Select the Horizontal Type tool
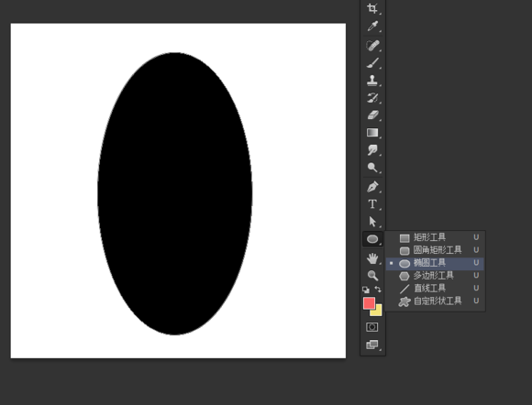The width and height of the screenshot is (532, 405). click(372, 204)
